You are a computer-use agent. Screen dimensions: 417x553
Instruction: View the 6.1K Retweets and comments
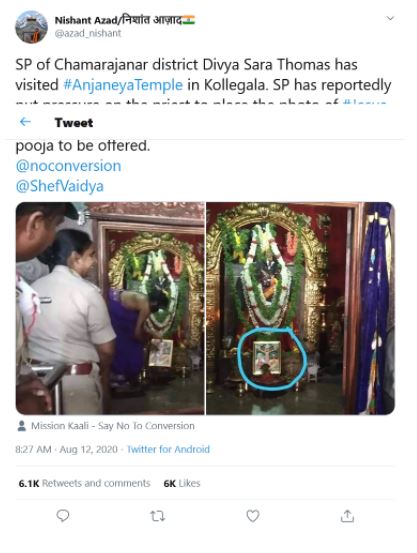point(84,483)
